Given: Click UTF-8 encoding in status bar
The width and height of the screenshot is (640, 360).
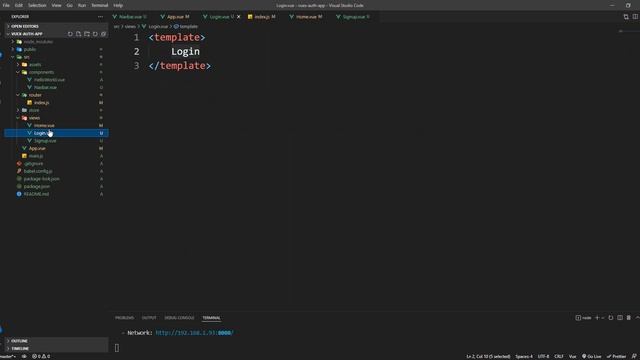Looking at the screenshot, I should click(x=543, y=356).
